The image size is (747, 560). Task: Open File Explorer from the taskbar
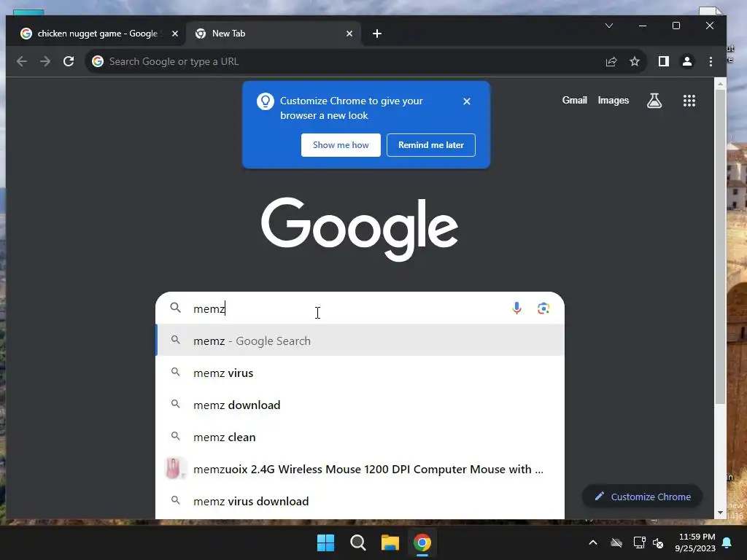point(390,542)
